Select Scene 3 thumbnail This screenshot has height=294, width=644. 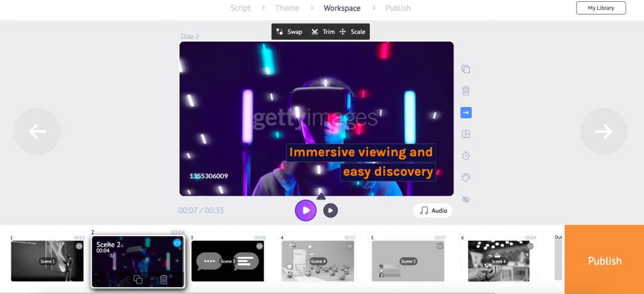(228, 261)
